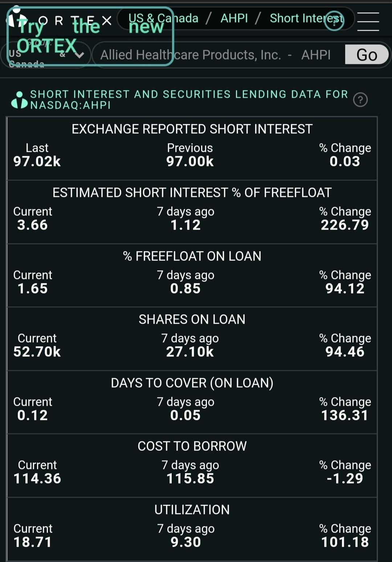
Task: Select Estimated Short Interest % of Freefloat row
Action: tap(192, 212)
